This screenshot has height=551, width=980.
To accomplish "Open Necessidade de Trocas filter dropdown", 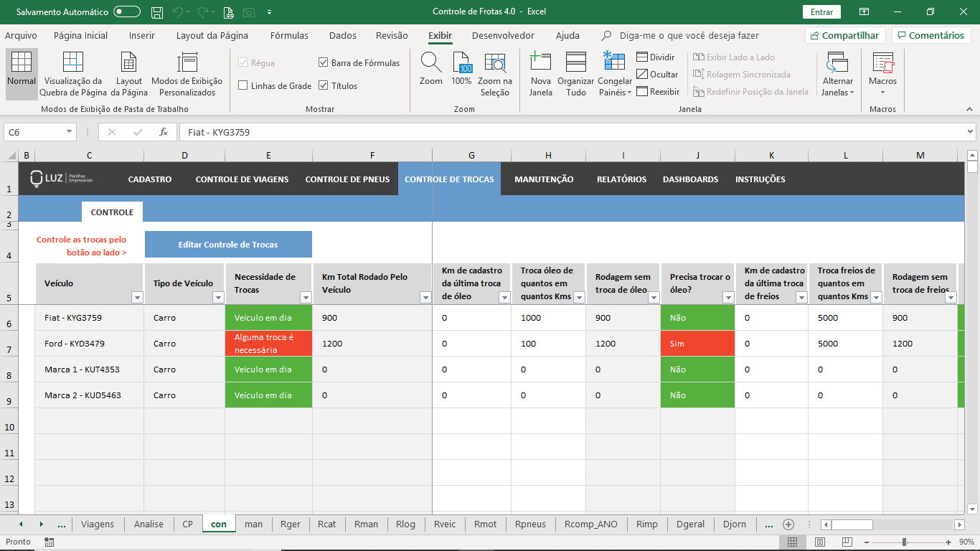I will (x=306, y=298).
